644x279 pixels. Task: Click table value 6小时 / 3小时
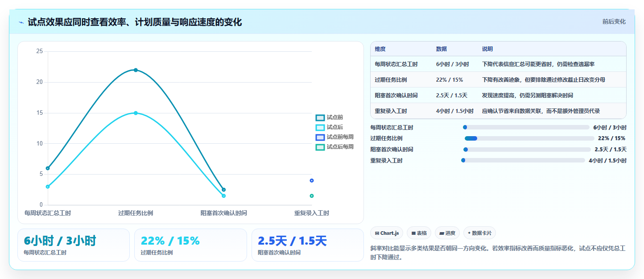click(x=452, y=64)
